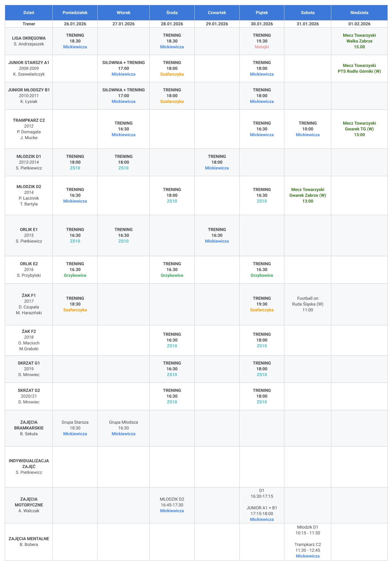
Task: Click the INDYWIDUALIZACJA ZAJĘĆ row label
Action: [x=29, y=463]
